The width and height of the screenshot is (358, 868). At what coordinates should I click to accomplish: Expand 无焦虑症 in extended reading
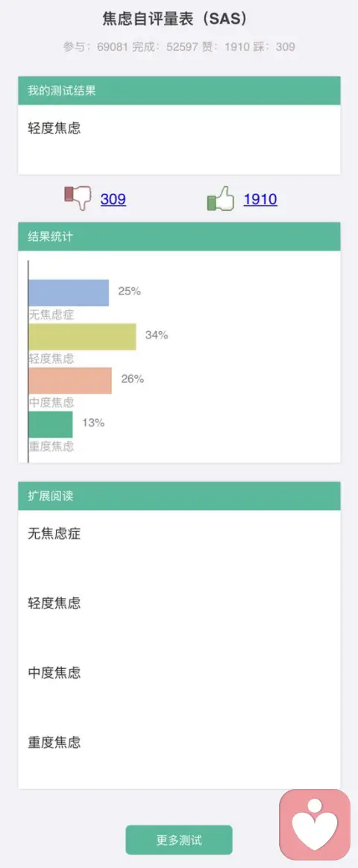[54, 534]
